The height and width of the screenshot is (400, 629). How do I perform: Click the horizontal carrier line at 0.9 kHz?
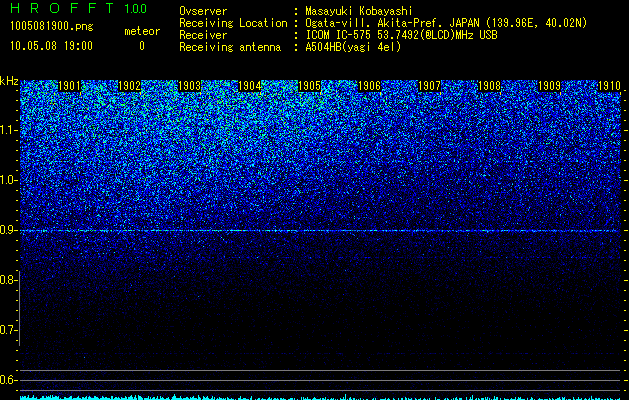(x=320, y=231)
